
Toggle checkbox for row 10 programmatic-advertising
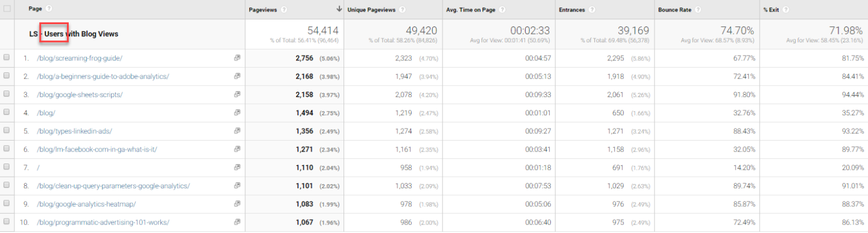tap(7, 222)
